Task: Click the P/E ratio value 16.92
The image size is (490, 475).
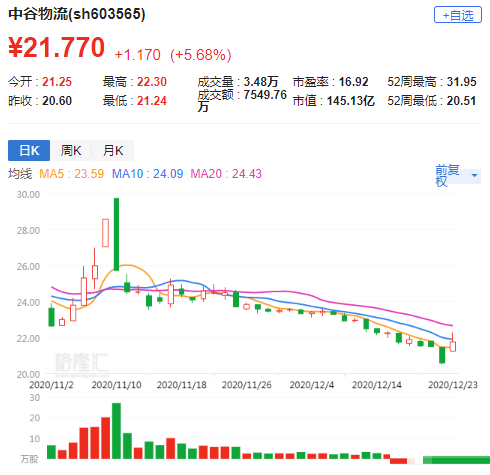Action: tap(353, 82)
